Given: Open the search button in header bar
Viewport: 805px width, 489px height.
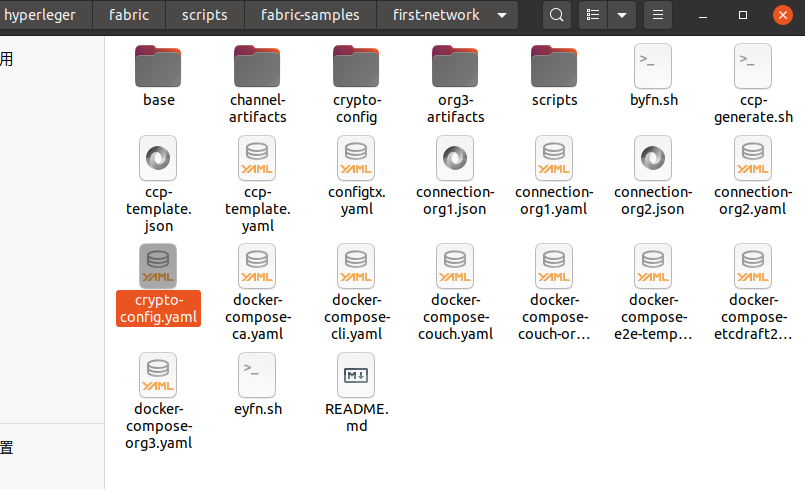Looking at the screenshot, I should (557, 15).
